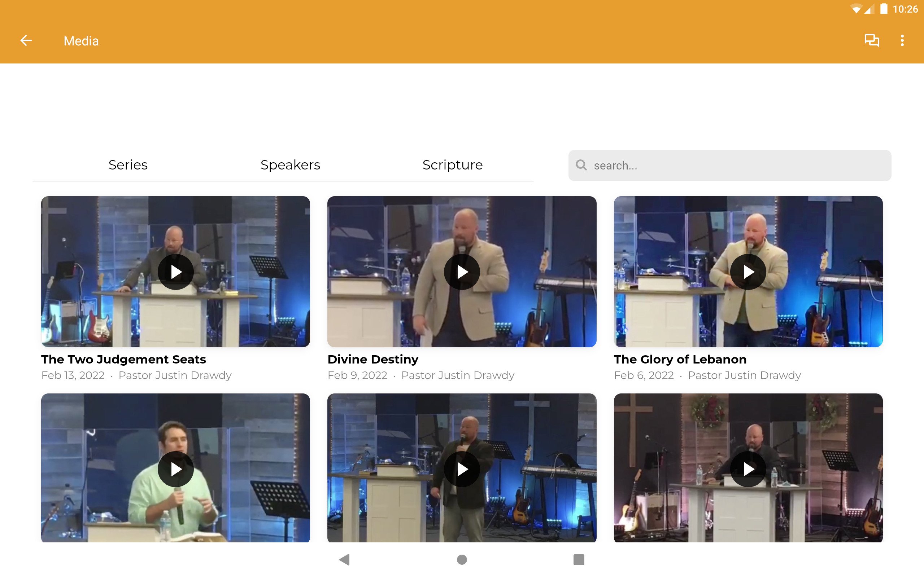Open the three-dot overflow menu

pos(902,40)
